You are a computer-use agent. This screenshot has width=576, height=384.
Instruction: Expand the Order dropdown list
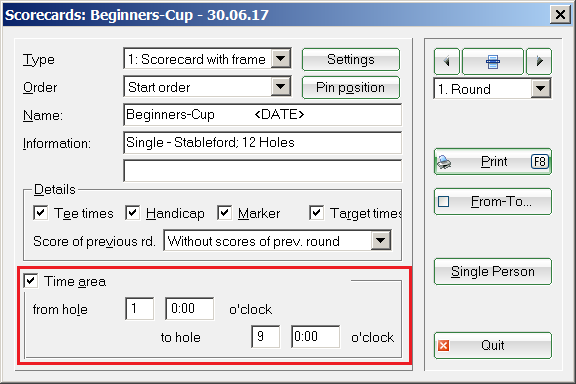[281, 87]
